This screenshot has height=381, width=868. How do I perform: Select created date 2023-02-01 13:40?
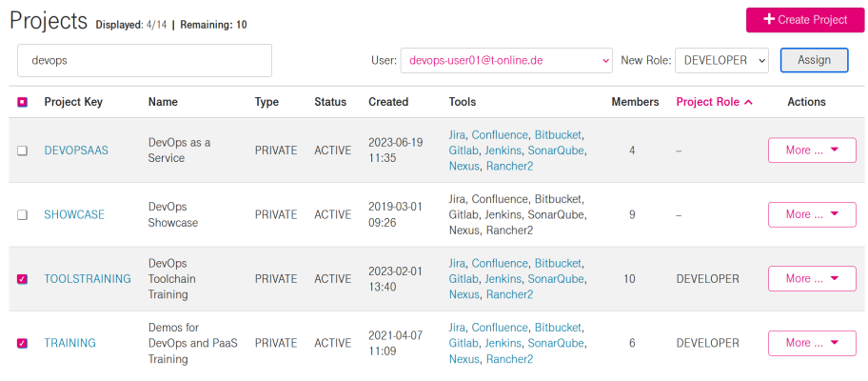pyautogui.click(x=396, y=278)
